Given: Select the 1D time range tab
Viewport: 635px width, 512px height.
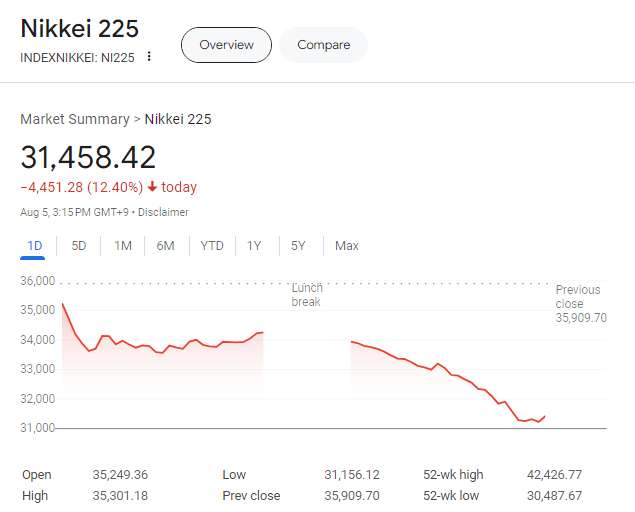Looking at the screenshot, I should (x=34, y=246).
